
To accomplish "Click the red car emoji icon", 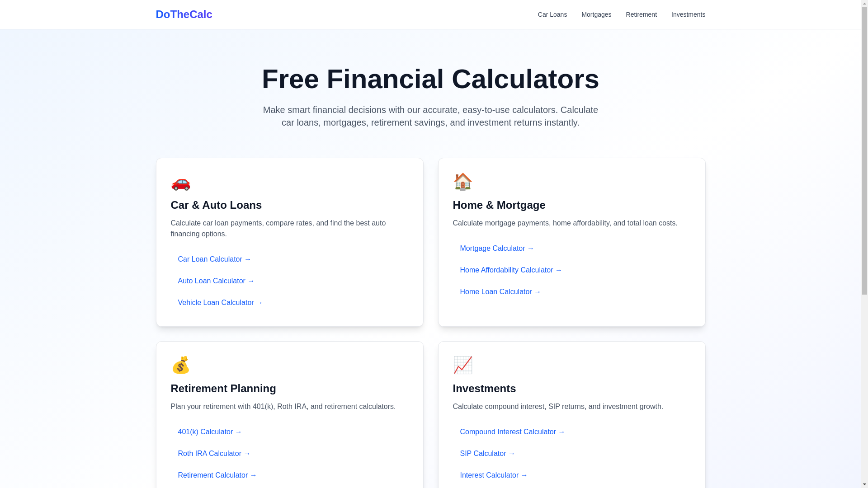I will tap(180, 183).
